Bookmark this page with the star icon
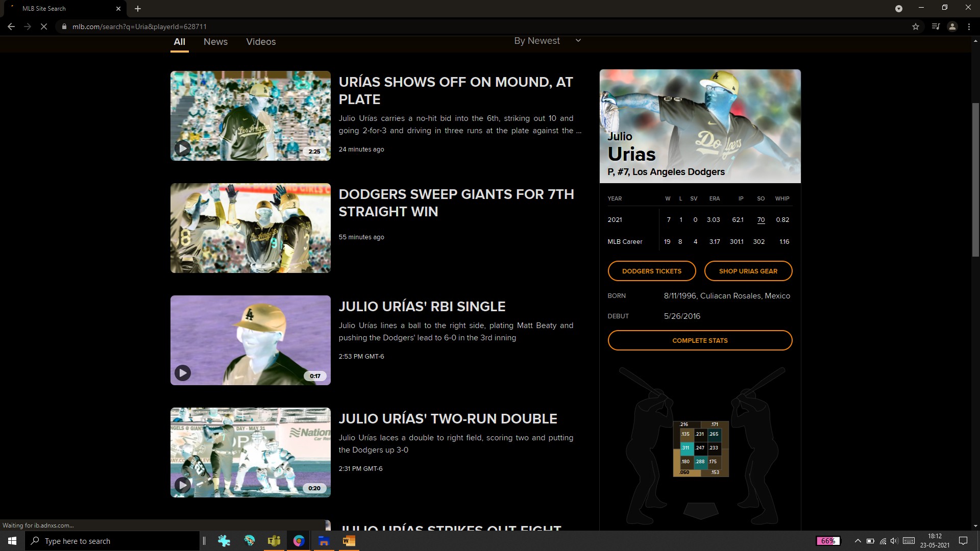 click(x=916, y=27)
